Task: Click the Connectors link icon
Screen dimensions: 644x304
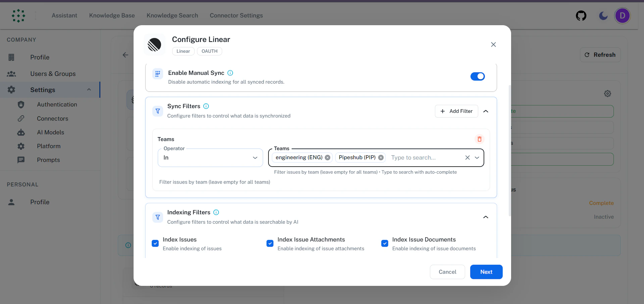Action: point(21,118)
